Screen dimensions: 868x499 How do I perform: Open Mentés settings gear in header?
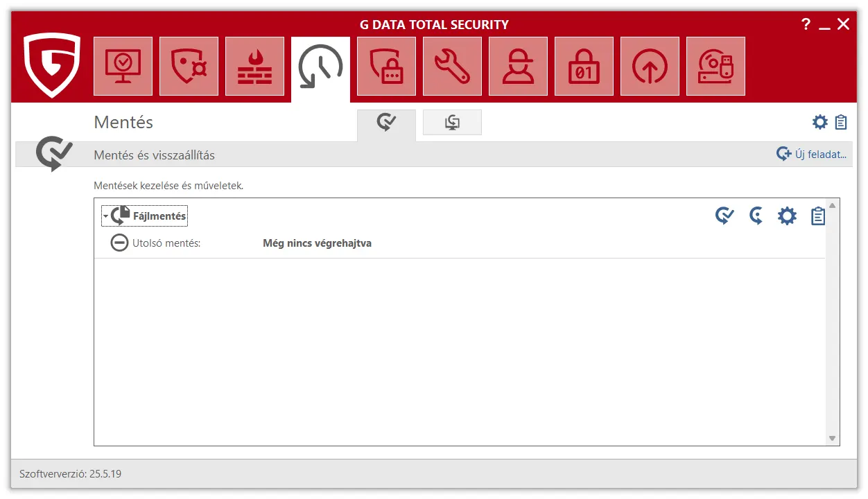820,123
